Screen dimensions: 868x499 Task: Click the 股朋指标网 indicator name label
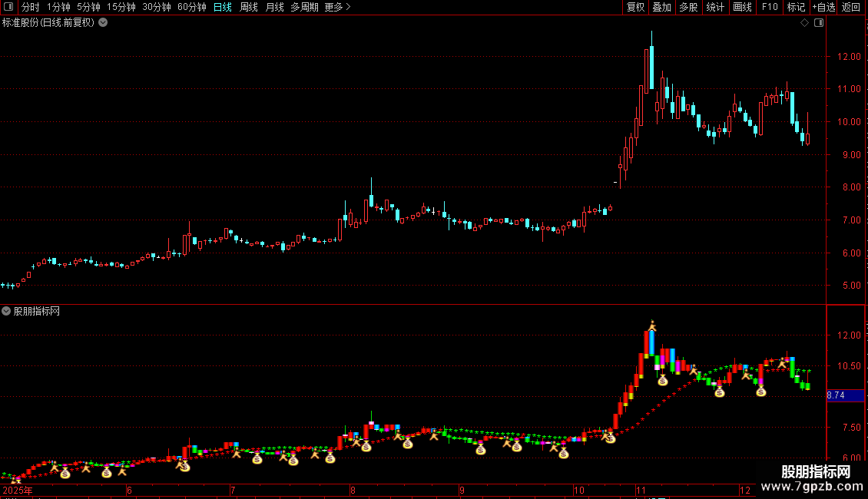point(37,312)
